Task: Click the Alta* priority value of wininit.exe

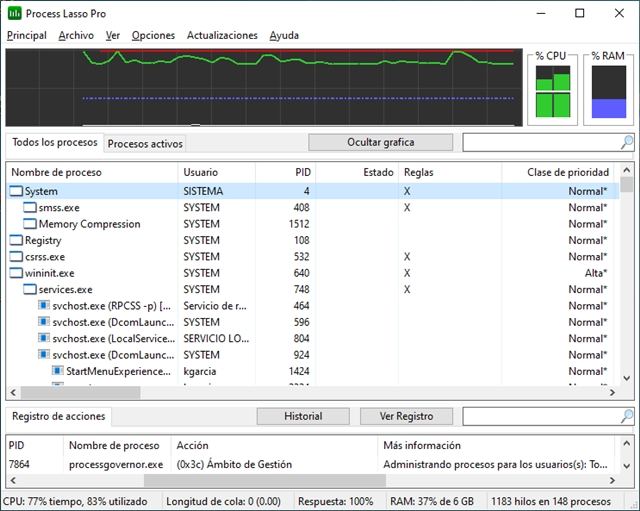Action: tap(596, 273)
